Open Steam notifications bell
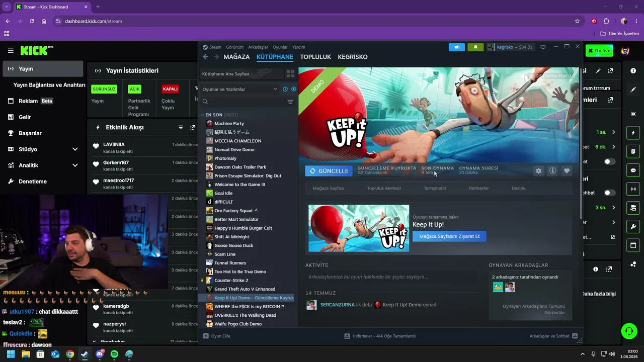The height and width of the screenshot is (362, 644). [475, 47]
